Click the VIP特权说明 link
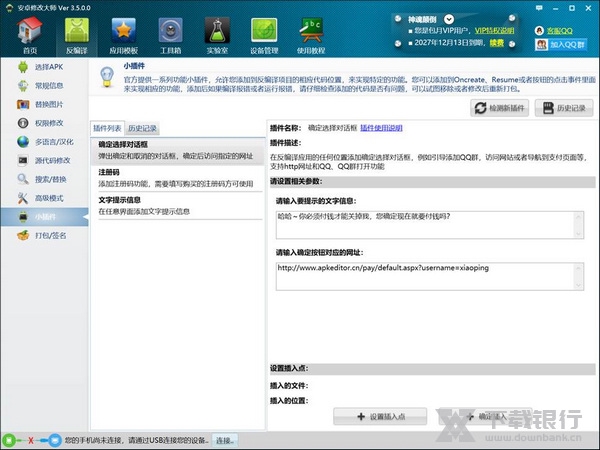 pos(494,30)
